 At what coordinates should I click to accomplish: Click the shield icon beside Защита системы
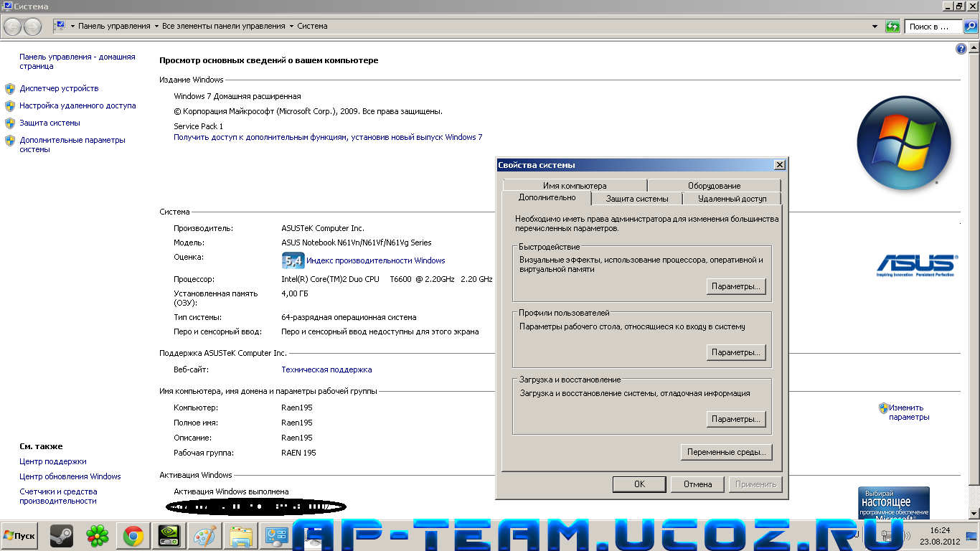click(x=10, y=123)
